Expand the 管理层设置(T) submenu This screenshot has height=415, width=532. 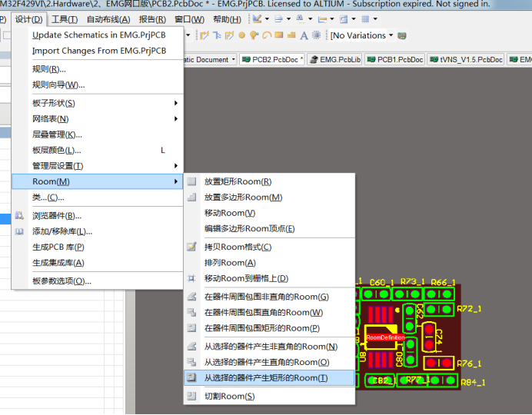pyautogui.click(x=176, y=166)
